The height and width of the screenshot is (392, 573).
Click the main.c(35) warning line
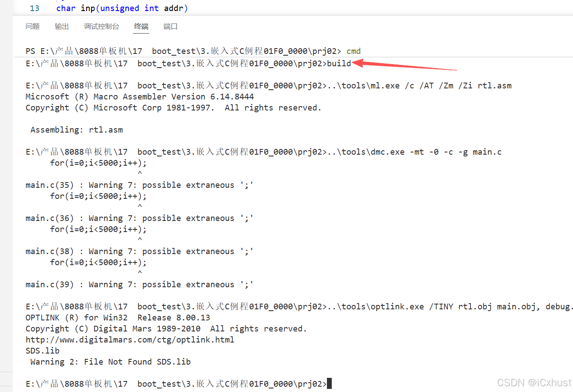tap(140, 185)
